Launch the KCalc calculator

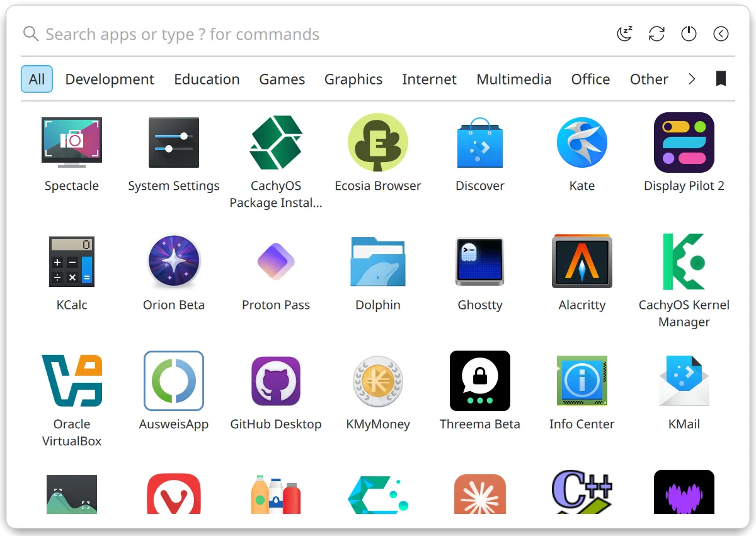click(72, 261)
